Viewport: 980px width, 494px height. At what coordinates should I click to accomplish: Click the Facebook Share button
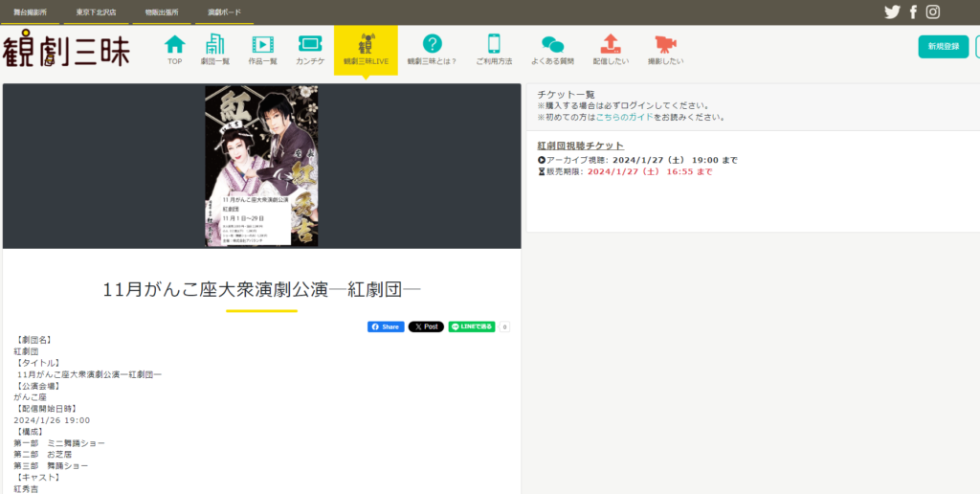386,326
